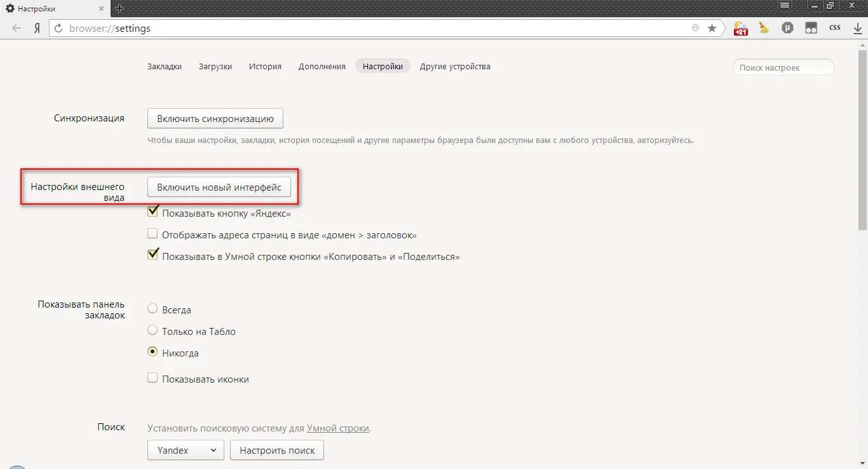The image size is (868, 469).
Task: Select the 'Только на Табло' radio option
Action: point(153,330)
